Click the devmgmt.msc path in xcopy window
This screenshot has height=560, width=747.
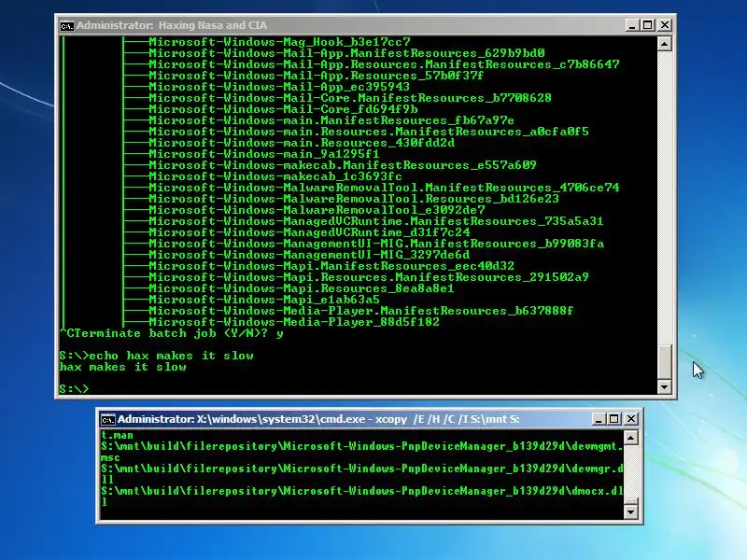(x=362, y=452)
